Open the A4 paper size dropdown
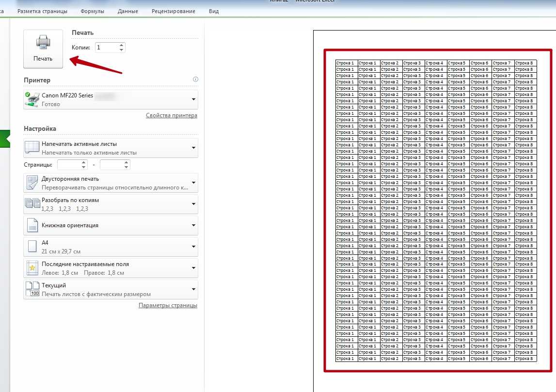Image resolution: width=556 pixels, height=392 pixels. tap(193, 247)
